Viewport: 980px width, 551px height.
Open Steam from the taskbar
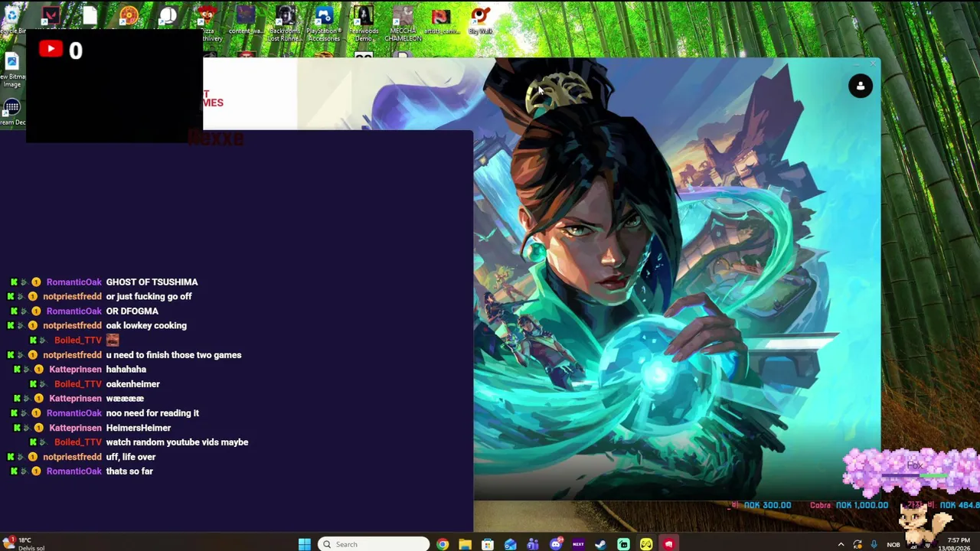pyautogui.click(x=601, y=544)
